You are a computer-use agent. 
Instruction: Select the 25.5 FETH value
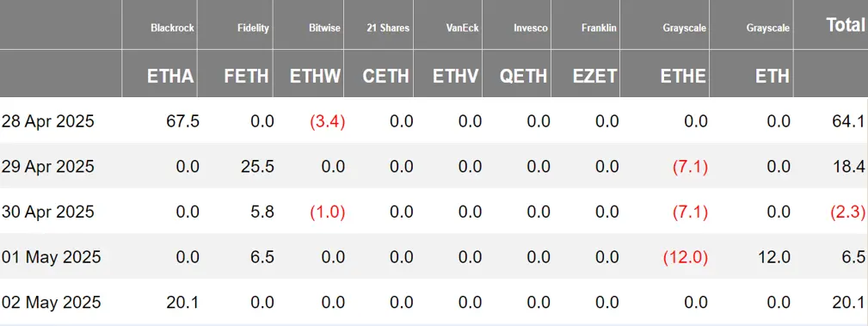tap(257, 167)
